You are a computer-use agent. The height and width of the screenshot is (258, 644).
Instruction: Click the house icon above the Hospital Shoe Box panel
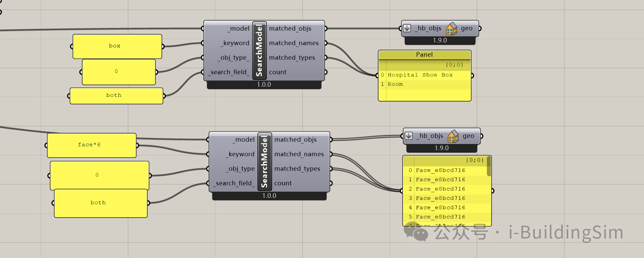pos(451,29)
